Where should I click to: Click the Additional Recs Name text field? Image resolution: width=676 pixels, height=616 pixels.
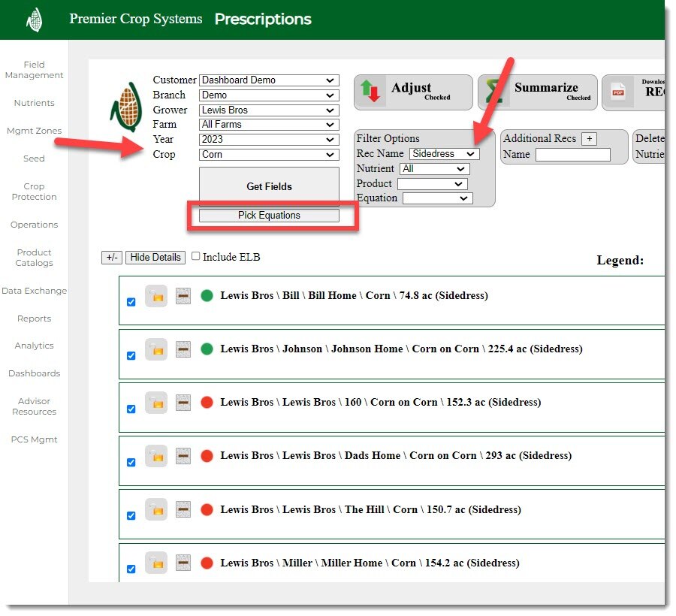click(572, 155)
